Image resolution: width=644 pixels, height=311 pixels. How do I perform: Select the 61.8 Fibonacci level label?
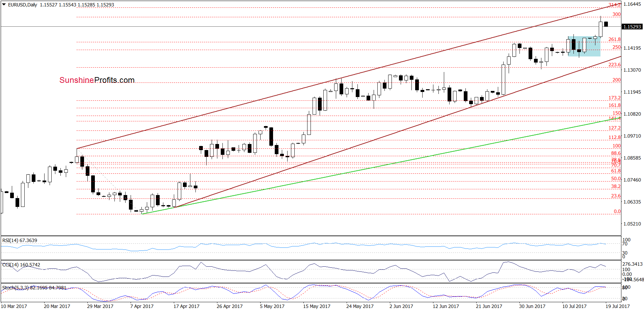616,171
